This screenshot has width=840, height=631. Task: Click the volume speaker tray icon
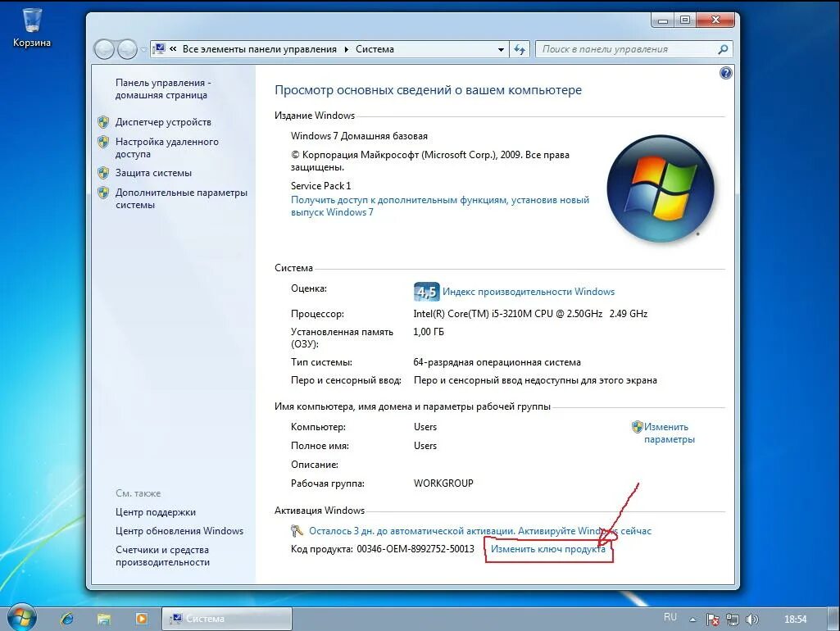point(751,620)
